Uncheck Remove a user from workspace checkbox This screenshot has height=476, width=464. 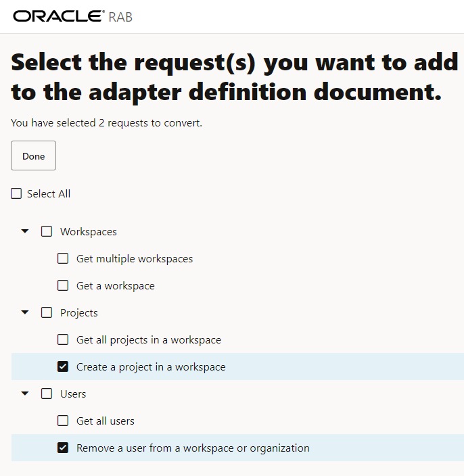pos(63,448)
